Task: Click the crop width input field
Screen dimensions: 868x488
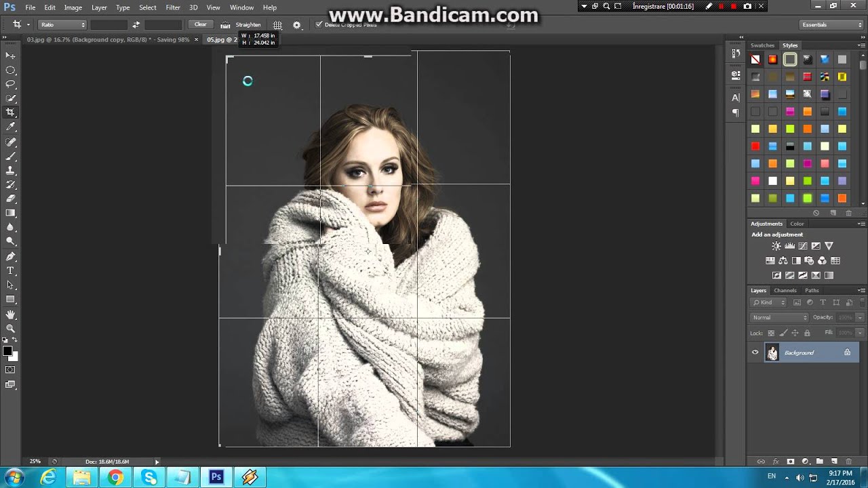Action: [108, 24]
